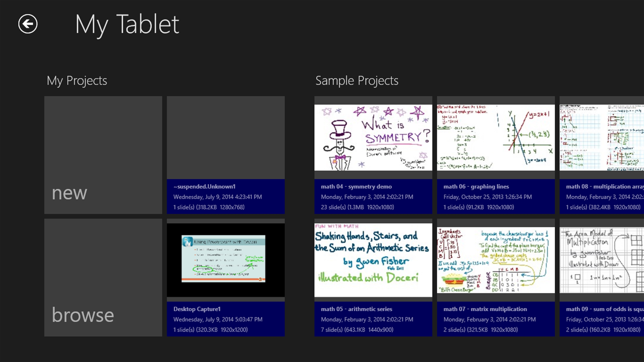The width and height of the screenshot is (644, 362).
Task: Open the matrix multiplication thumbnail
Action: [x=495, y=260]
